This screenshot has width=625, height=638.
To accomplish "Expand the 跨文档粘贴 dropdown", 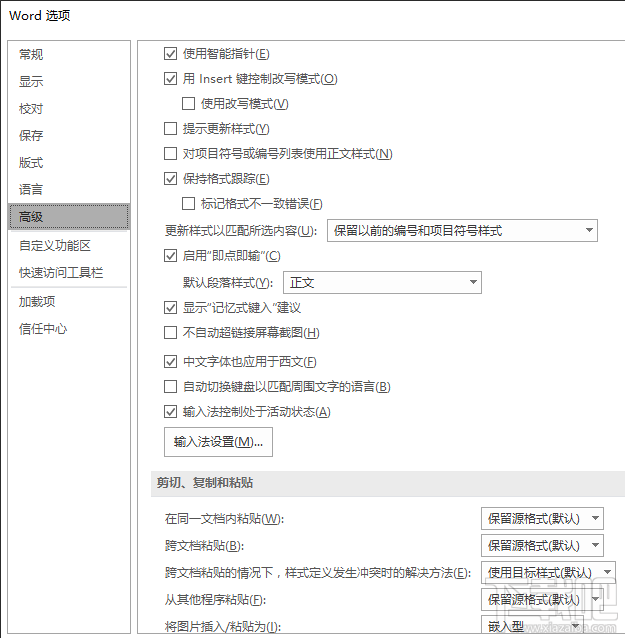I will 542,546.
